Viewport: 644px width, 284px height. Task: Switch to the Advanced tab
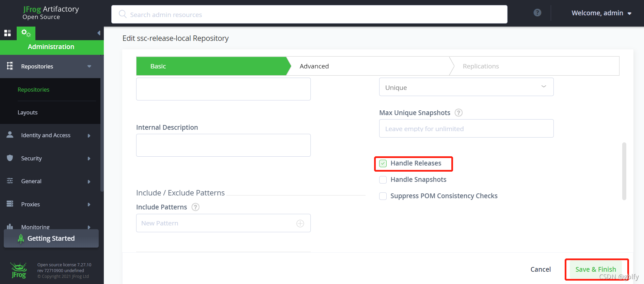371,66
